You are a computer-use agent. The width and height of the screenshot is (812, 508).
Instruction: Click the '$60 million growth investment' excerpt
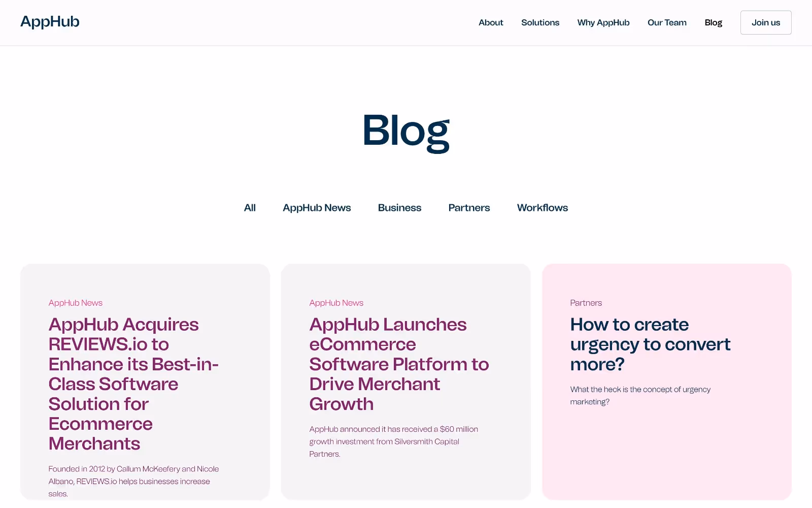coord(394,441)
